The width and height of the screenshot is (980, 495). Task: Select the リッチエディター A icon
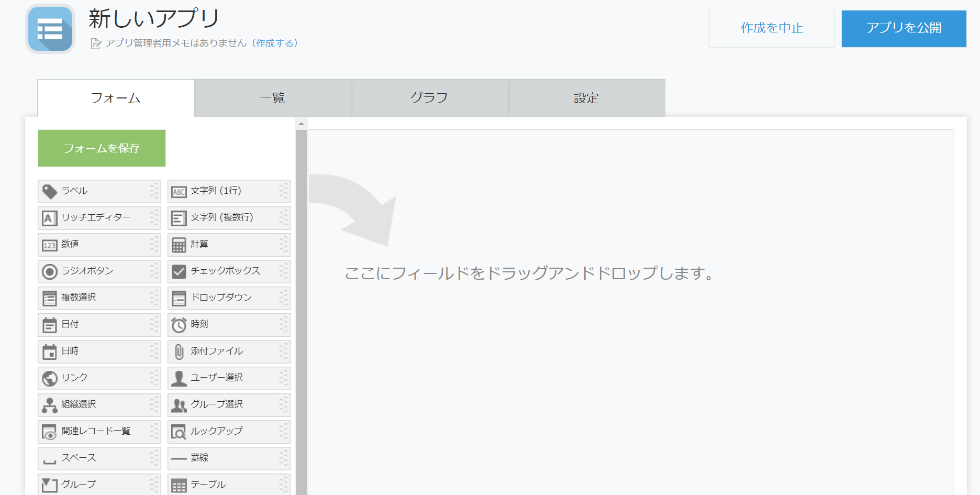(x=49, y=218)
